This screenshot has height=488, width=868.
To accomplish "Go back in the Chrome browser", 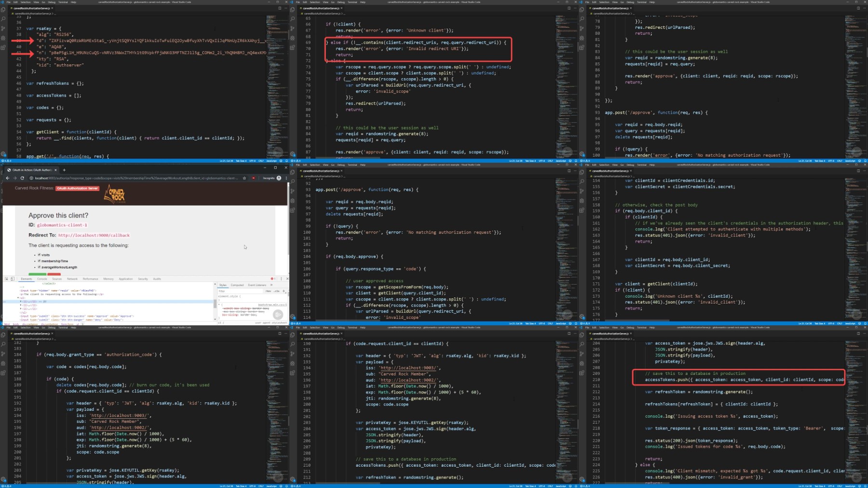I will tap(7, 178).
